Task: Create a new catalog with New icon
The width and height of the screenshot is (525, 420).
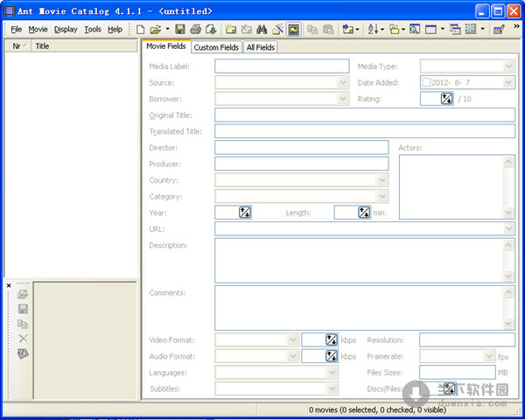Action: coord(141,30)
